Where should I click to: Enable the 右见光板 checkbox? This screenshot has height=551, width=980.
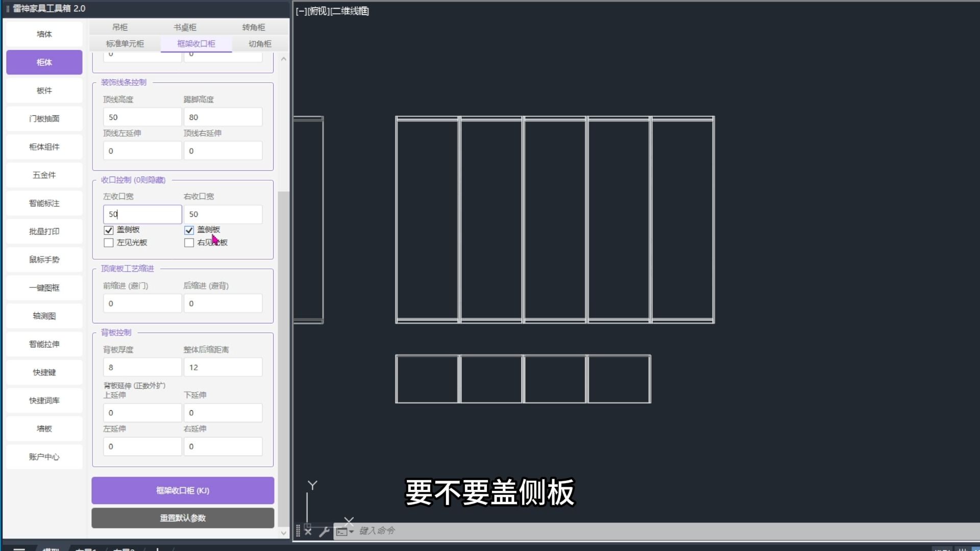189,243
